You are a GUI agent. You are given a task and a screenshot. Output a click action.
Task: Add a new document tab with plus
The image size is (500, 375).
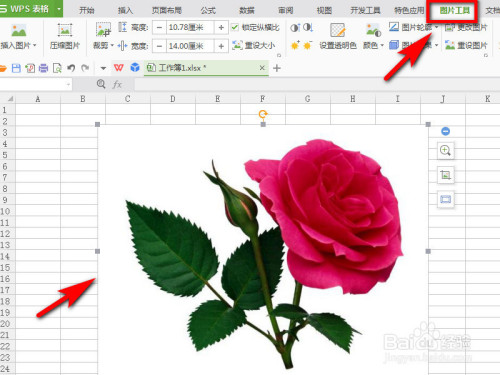277,68
